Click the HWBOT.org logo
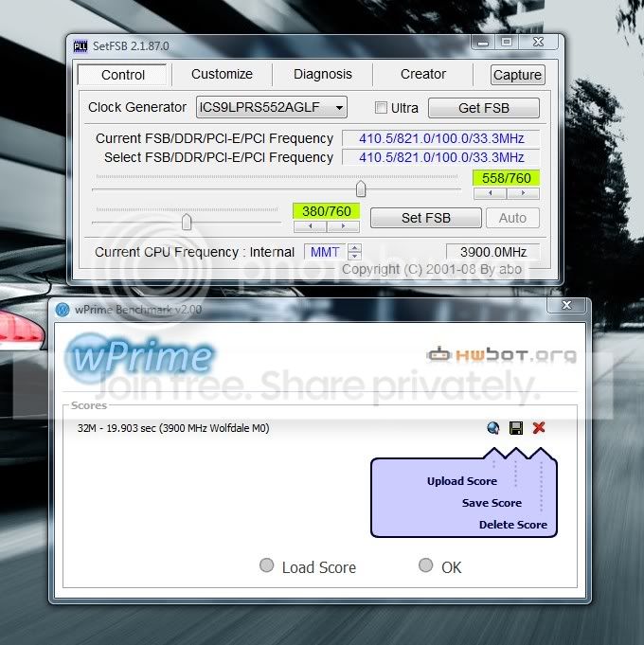This screenshot has height=645, width=644. pos(501,354)
